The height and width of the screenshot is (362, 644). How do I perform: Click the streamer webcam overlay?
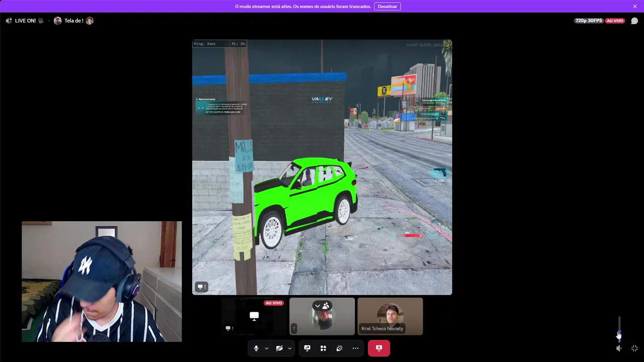102,282
